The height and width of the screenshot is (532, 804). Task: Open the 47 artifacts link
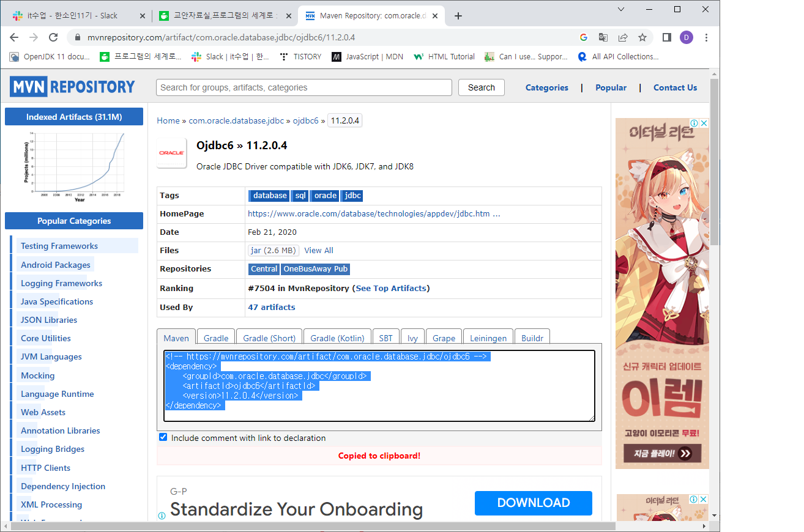tap(272, 307)
